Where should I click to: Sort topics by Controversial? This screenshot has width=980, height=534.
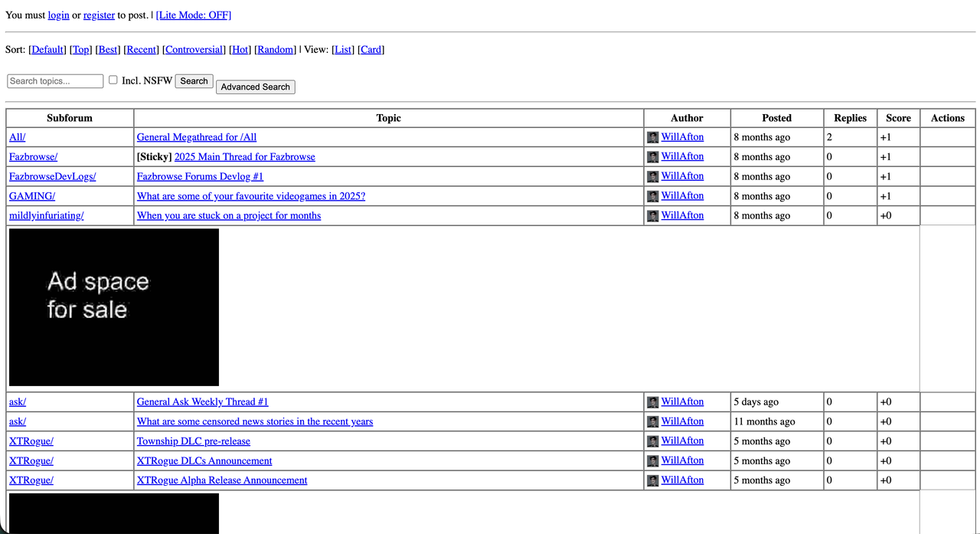tap(194, 49)
